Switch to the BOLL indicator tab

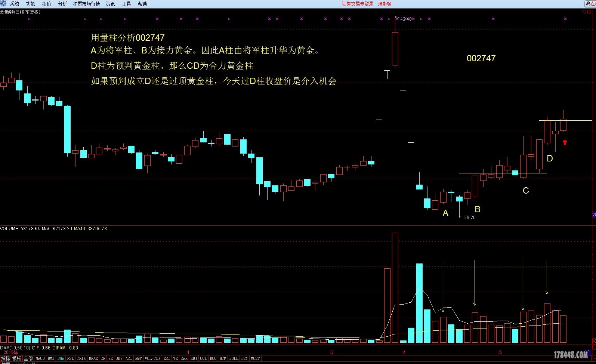pos(234,358)
